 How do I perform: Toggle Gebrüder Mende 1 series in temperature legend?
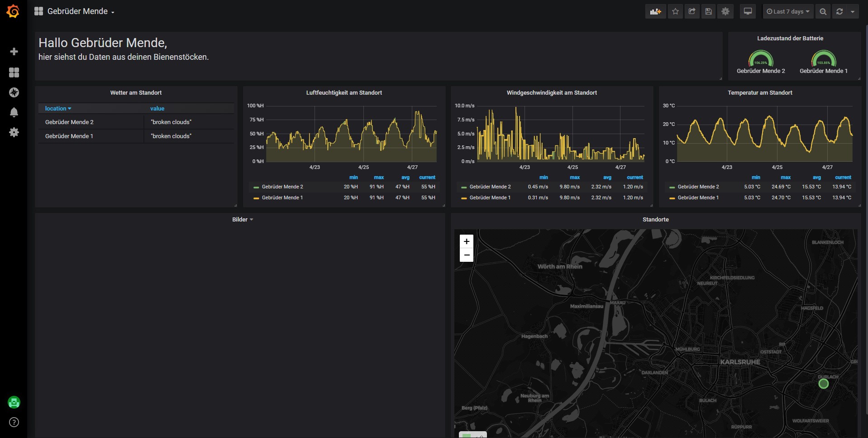698,197
